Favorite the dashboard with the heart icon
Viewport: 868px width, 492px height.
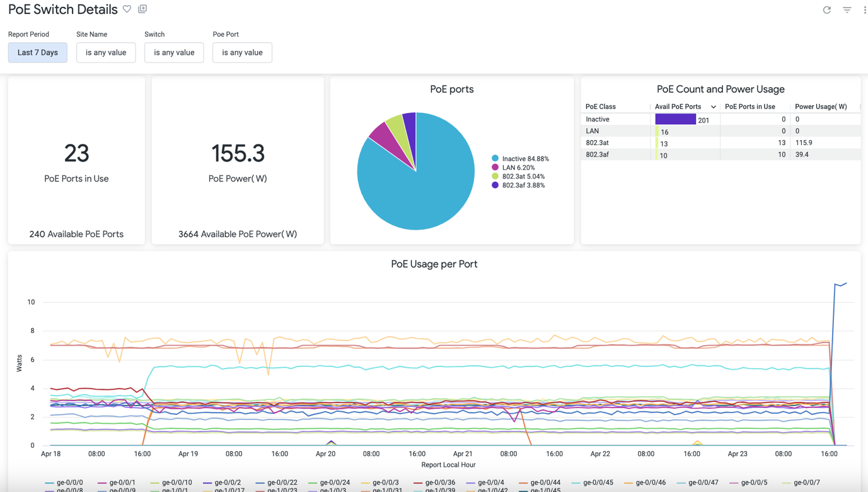[x=127, y=9]
